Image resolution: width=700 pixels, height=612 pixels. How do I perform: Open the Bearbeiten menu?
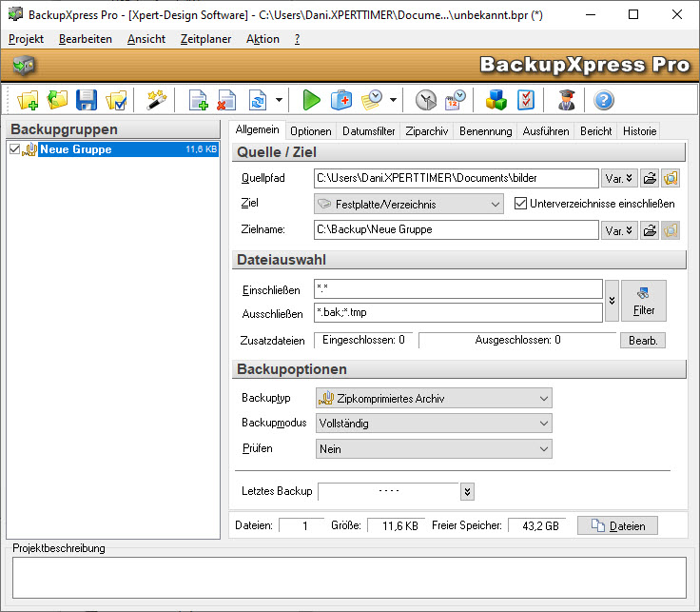click(x=86, y=39)
